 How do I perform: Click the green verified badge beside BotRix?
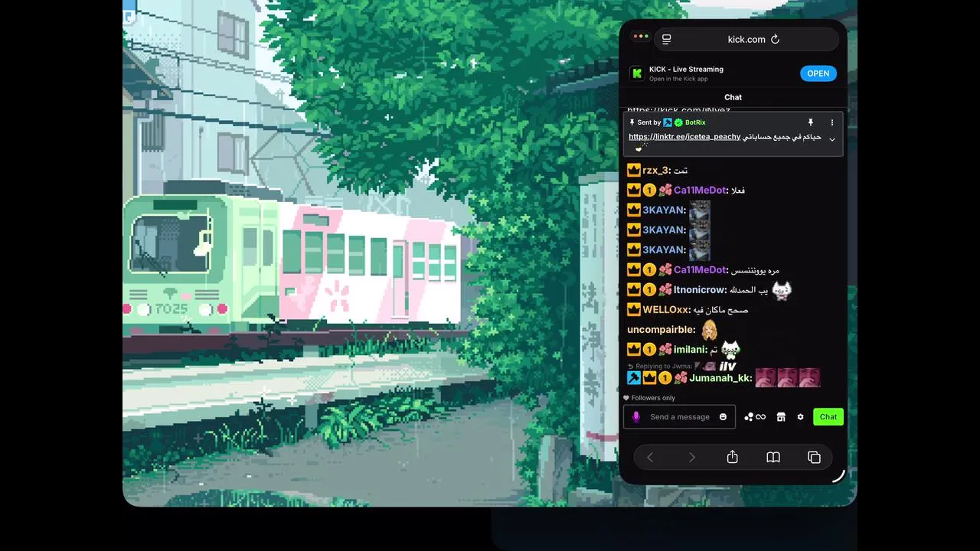tap(678, 122)
